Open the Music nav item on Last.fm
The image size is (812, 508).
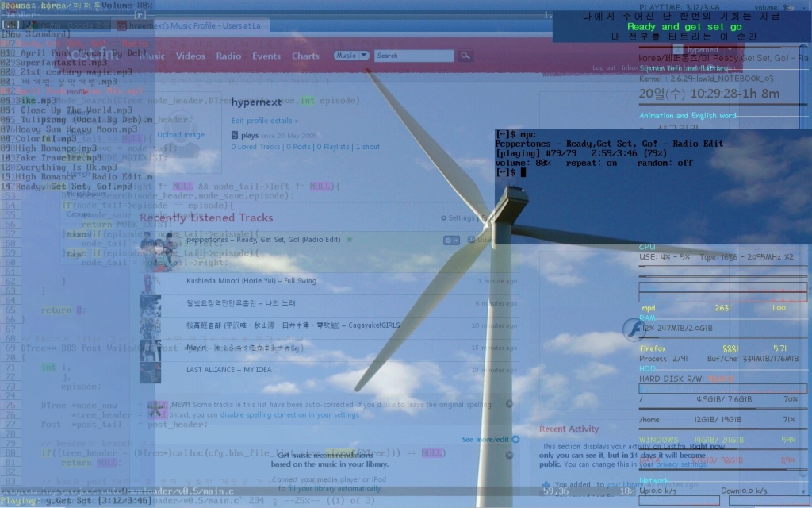point(151,56)
